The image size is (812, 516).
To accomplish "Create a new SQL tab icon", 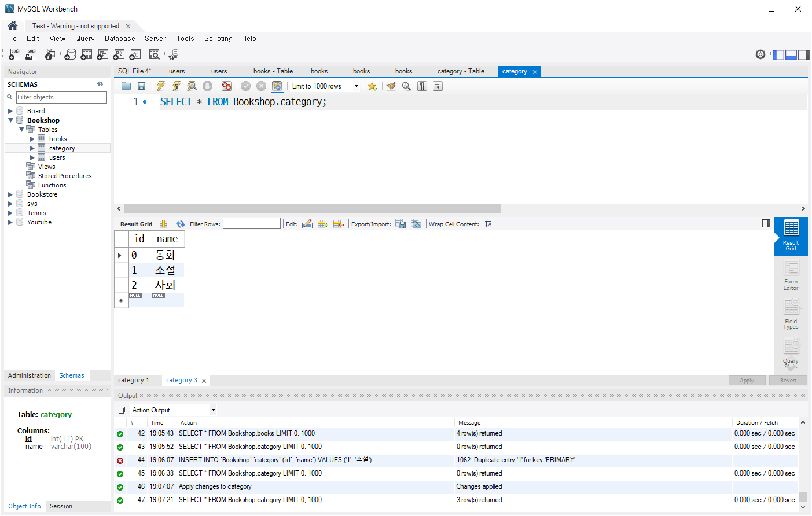I will [14, 54].
